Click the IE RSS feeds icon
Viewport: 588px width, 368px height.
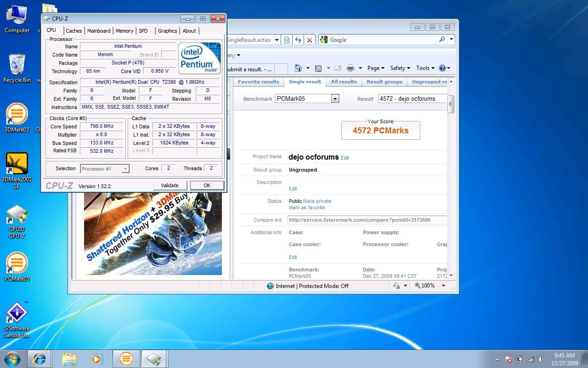point(318,68)
